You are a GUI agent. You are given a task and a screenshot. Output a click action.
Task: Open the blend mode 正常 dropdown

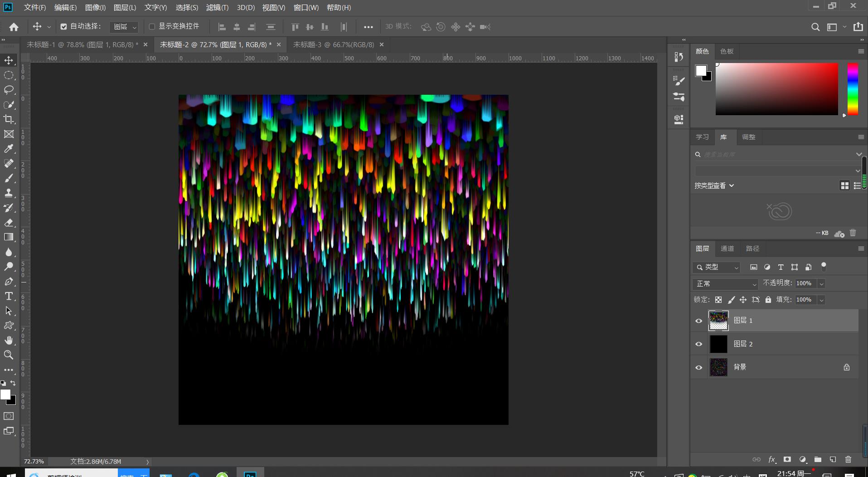point(725,284)
